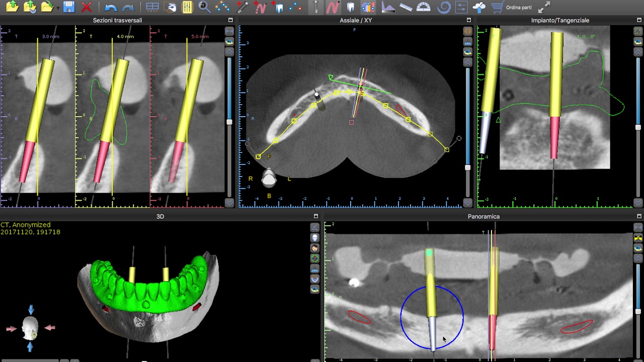Click up chevron in Sezioni trasversali sidebar
Viewport: 644px width, 362px height.
tap(229, 52)
